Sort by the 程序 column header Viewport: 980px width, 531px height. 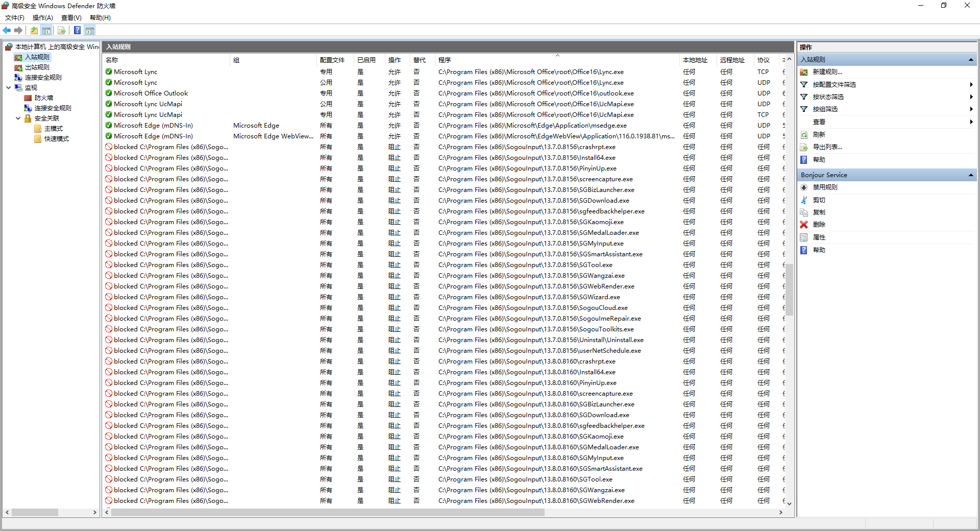[557, 60]
